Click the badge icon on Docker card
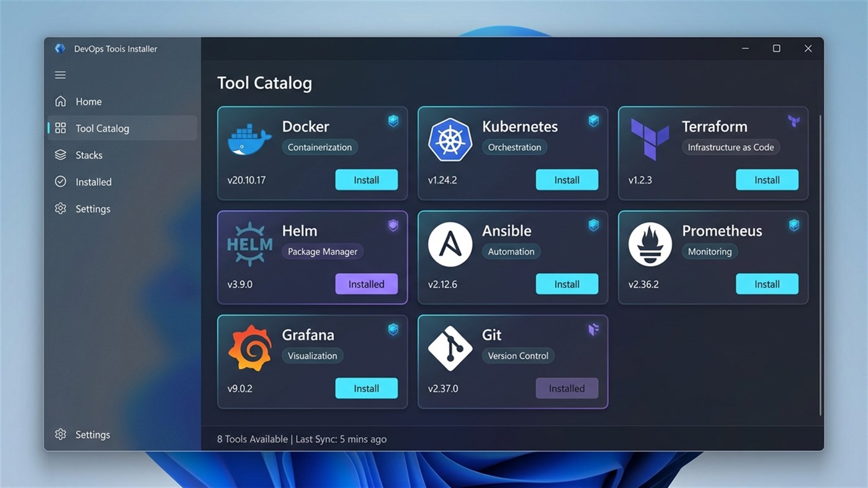The image size is (868, 488). coord(393,121)
